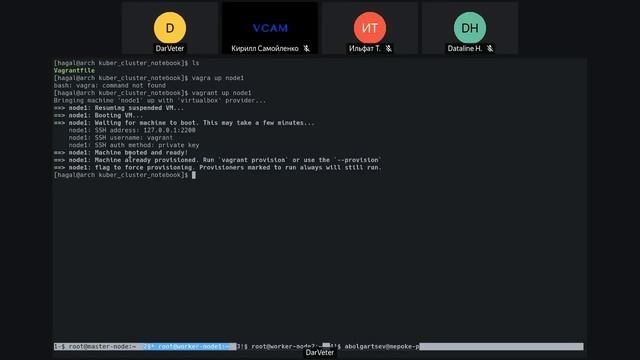Click 'node1: Resuming suspended VM...' line

pos(119,108)
